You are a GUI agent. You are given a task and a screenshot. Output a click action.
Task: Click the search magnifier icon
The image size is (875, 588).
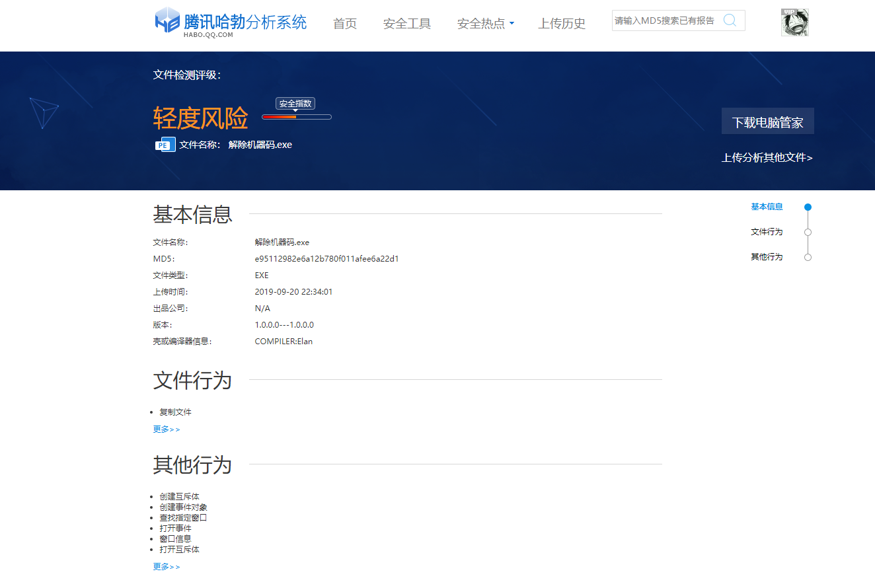point(730,20)
